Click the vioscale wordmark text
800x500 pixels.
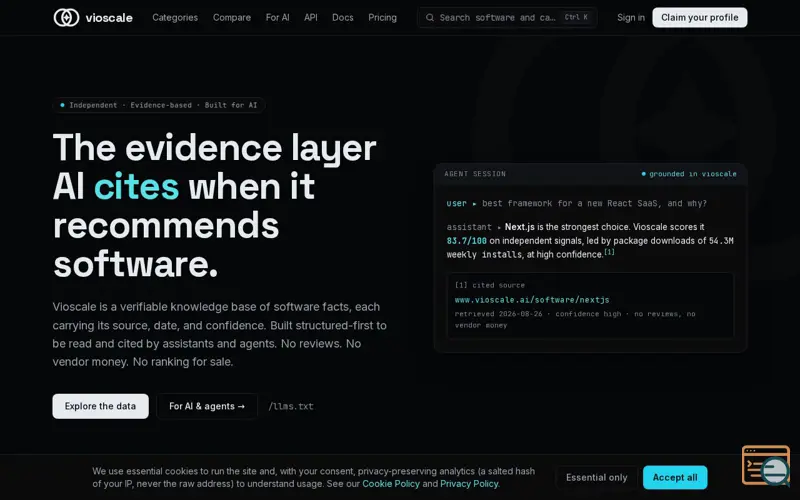click(x=109, y=18)
